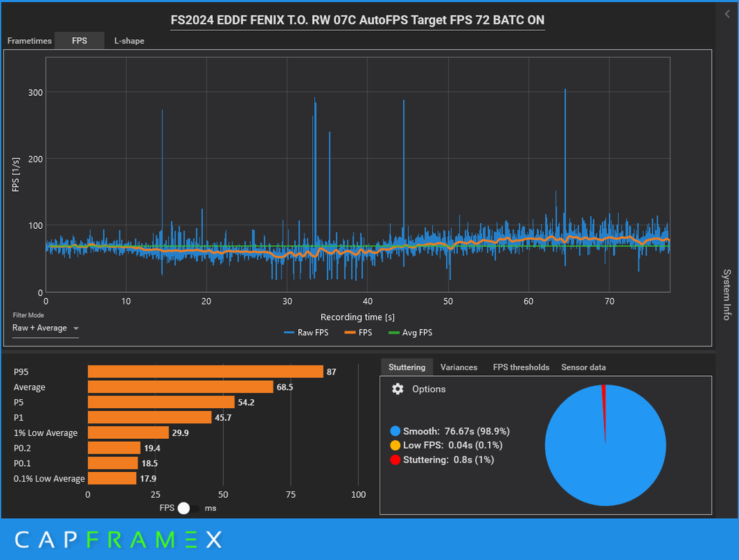739x560 pixels.
Task: Click the 'Low FPS: 0.04s (0.1%)' text
Action: [453, 445]
